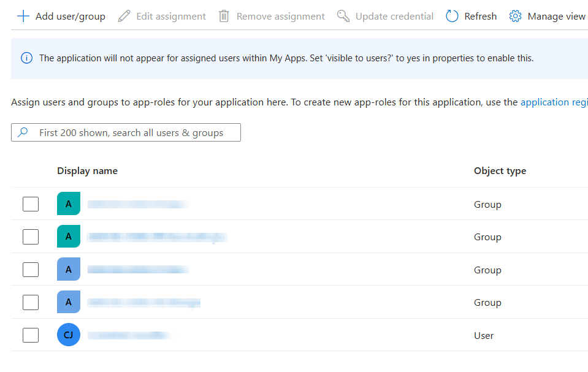
Task: Click the trash icon for Remove assignment
Action: coord(224,16)
